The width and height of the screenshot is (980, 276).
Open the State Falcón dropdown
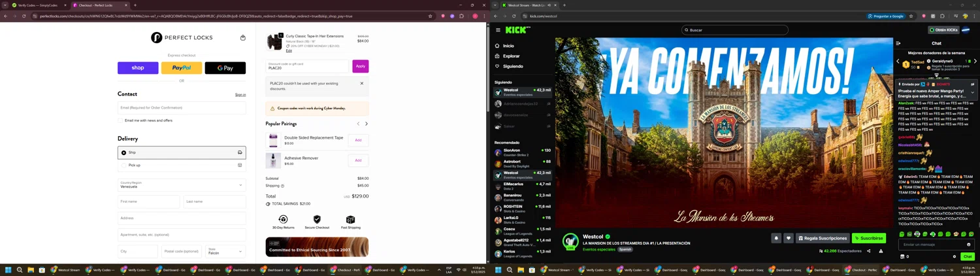[x=226, y=251]
